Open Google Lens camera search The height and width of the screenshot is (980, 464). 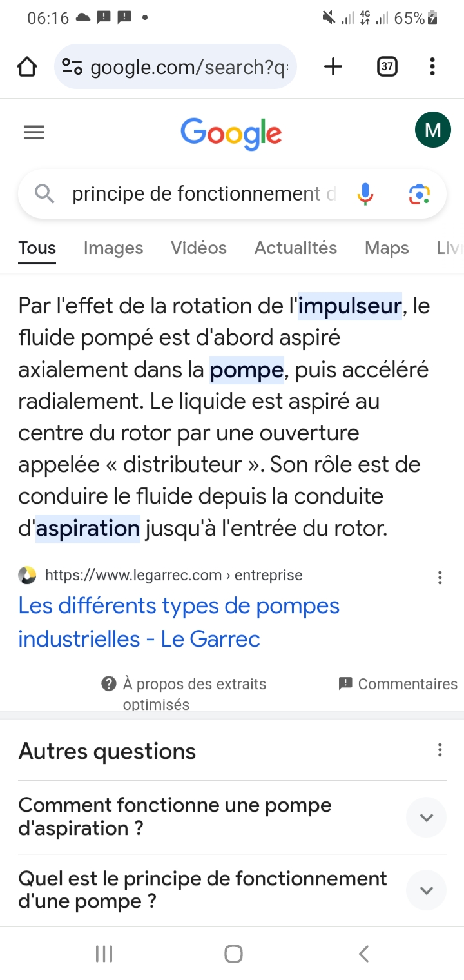[x=419, y=193]
